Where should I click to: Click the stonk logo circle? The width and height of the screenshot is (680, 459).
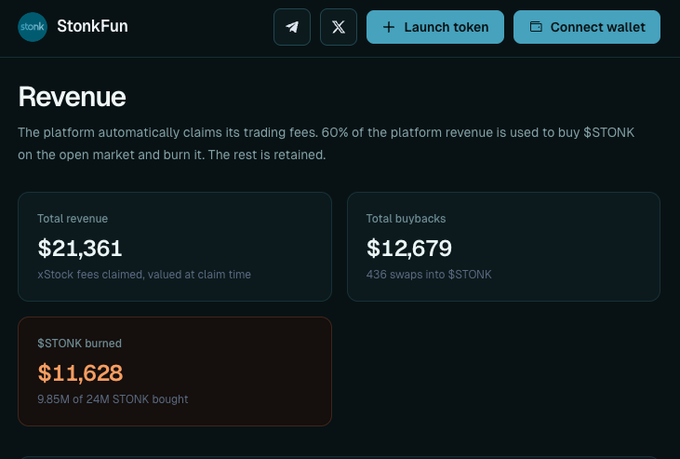point(33,27)
